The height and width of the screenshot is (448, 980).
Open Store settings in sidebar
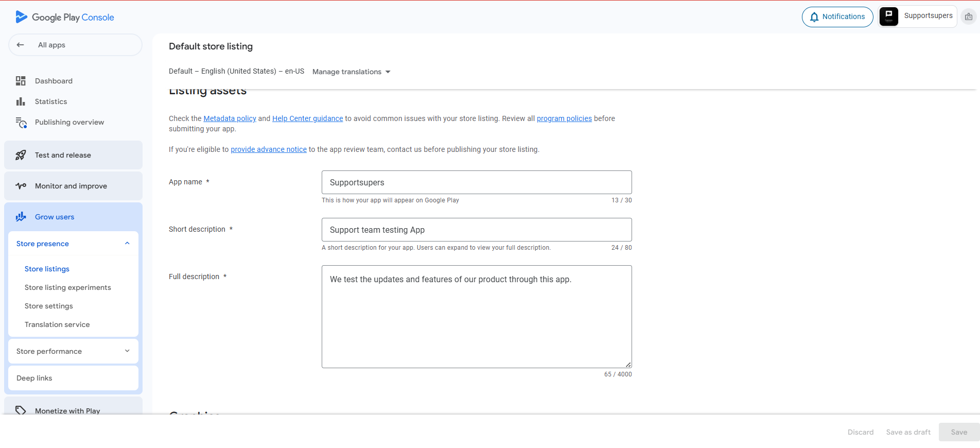49,306
